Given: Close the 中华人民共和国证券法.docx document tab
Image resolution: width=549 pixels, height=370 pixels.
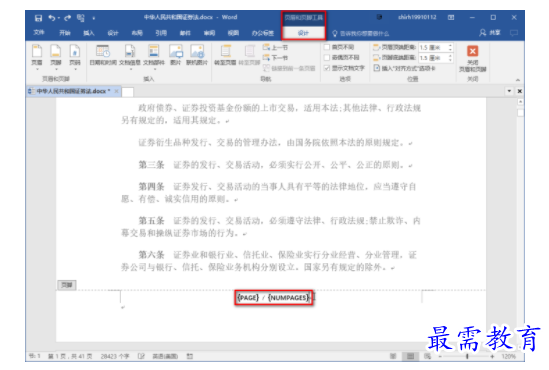Looking at the screenshot, I should pos(117,91).
